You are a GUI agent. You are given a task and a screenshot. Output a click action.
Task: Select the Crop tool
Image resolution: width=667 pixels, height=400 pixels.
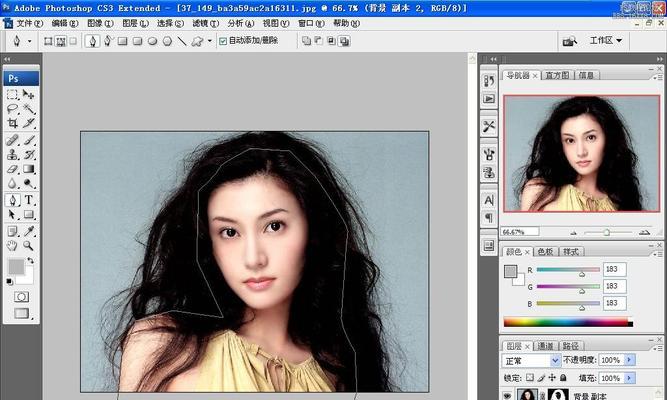pyautogui.click(x=12, y=123)
